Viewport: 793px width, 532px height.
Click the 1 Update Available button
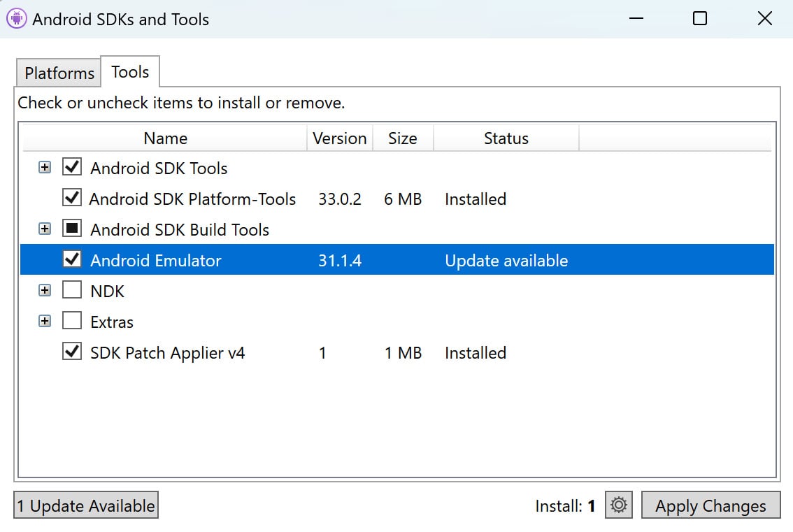(86, 505)
